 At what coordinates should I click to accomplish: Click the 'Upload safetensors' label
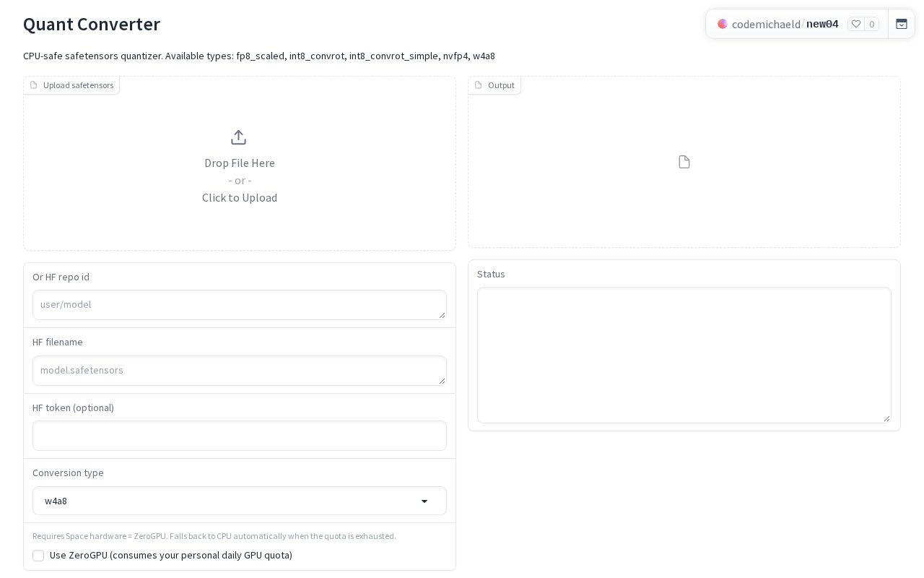point(78,85)
